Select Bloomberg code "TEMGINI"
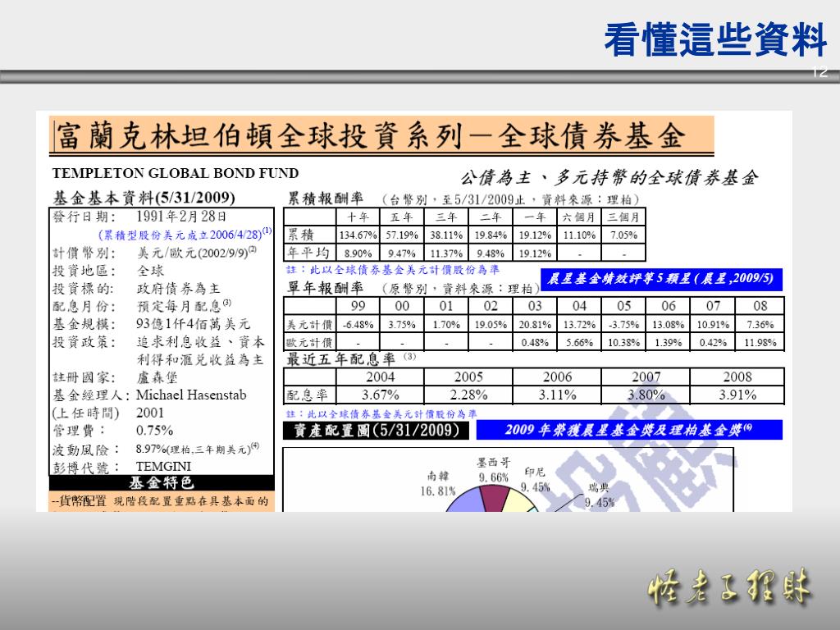This screenshot has height=630, width=840. [163, 466]
